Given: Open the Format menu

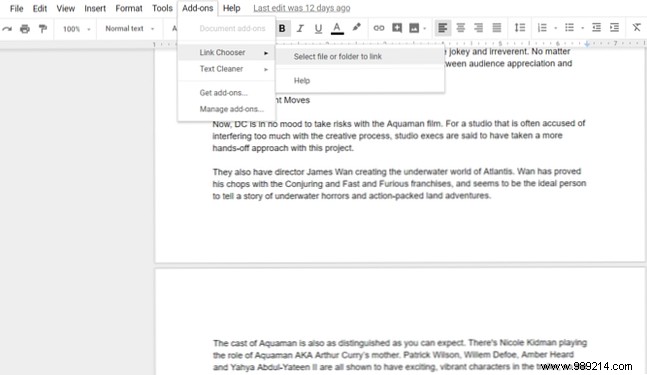Looking at the screenshot, I should click(129, 8).
